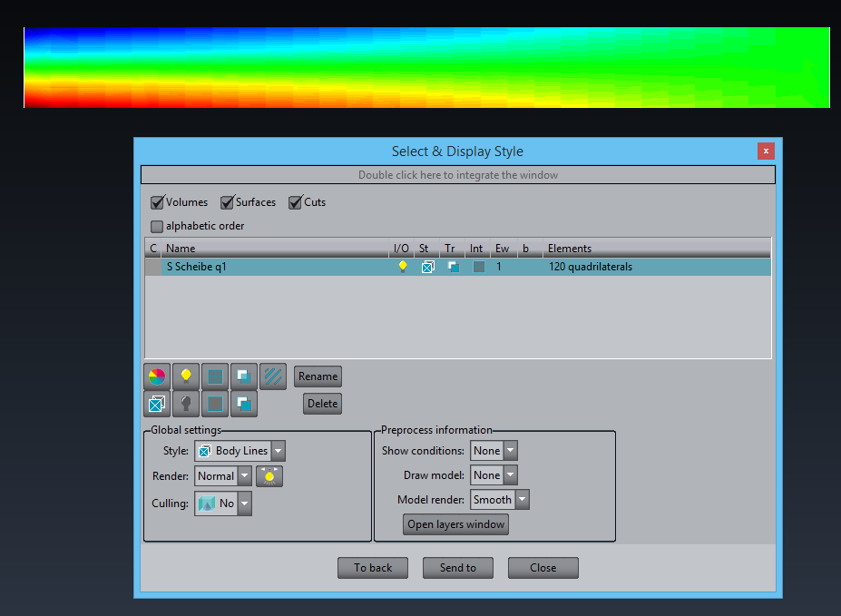Uncheck the Volumes checkbox
841x616 pixels.
point(158,202)
